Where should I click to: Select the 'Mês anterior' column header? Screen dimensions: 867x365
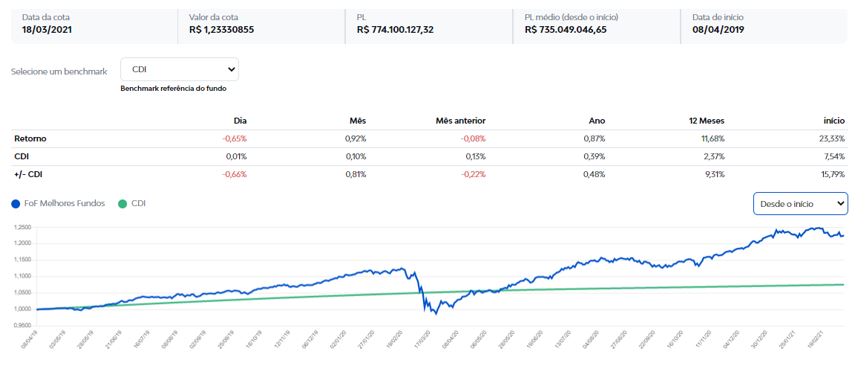coord(460,121)
